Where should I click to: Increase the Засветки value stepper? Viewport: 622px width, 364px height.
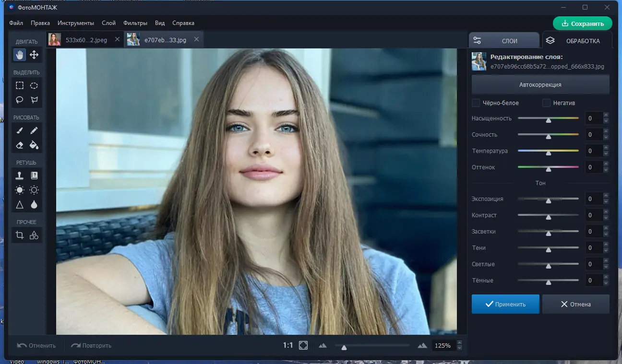(606, 228)
